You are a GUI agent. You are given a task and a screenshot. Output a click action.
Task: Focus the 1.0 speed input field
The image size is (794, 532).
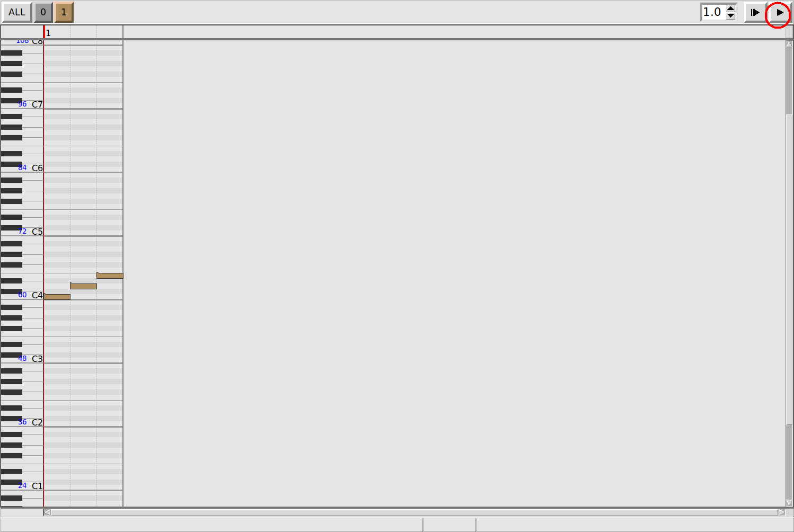pos(713,12)
